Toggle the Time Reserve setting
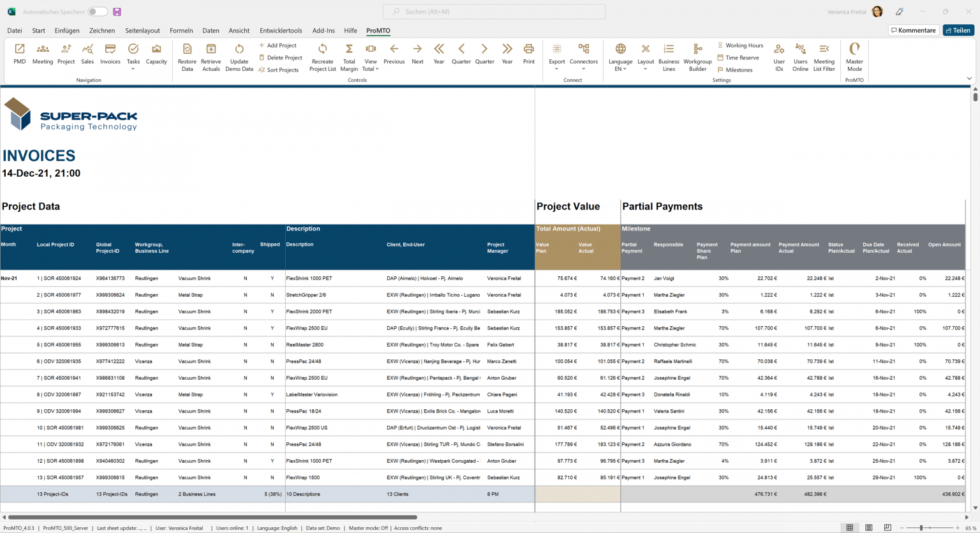980x533 pixels. [738, 57]
